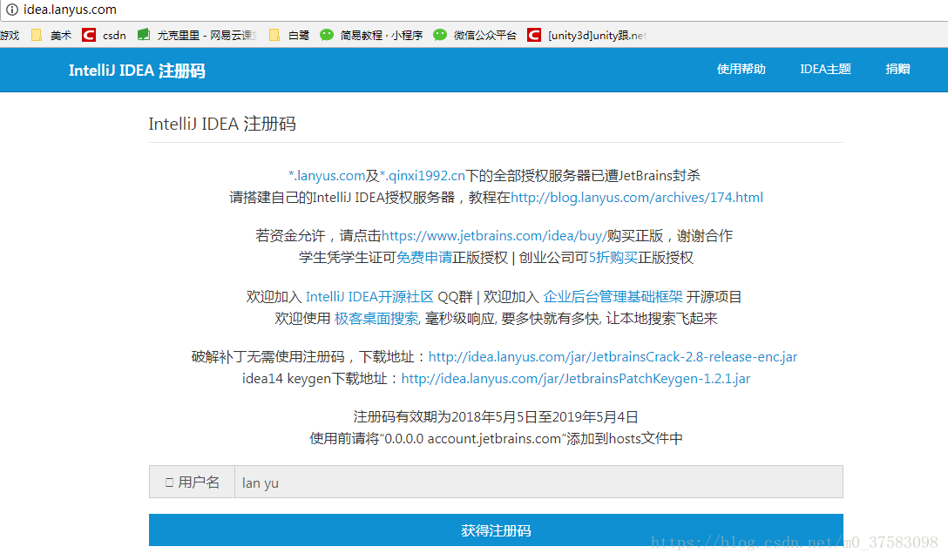
Task: Open the 尤克里里 网易云课堂 bookmark icon
Action: (x=143, y=35)
